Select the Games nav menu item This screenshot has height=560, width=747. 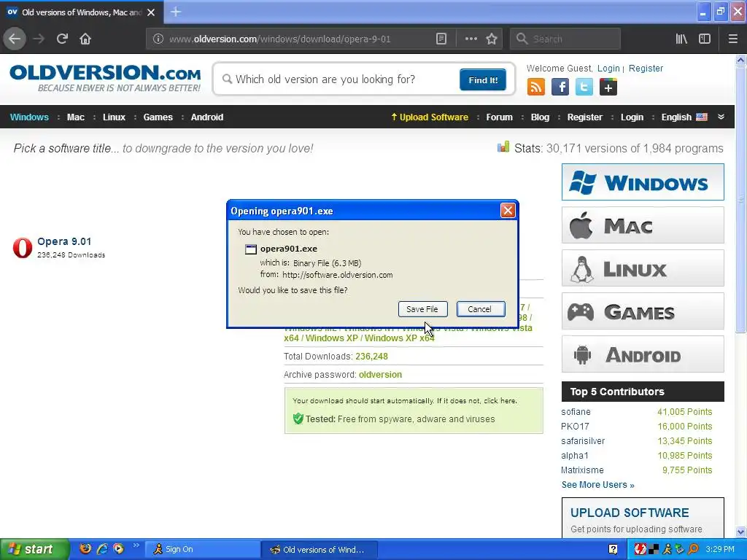158,117
